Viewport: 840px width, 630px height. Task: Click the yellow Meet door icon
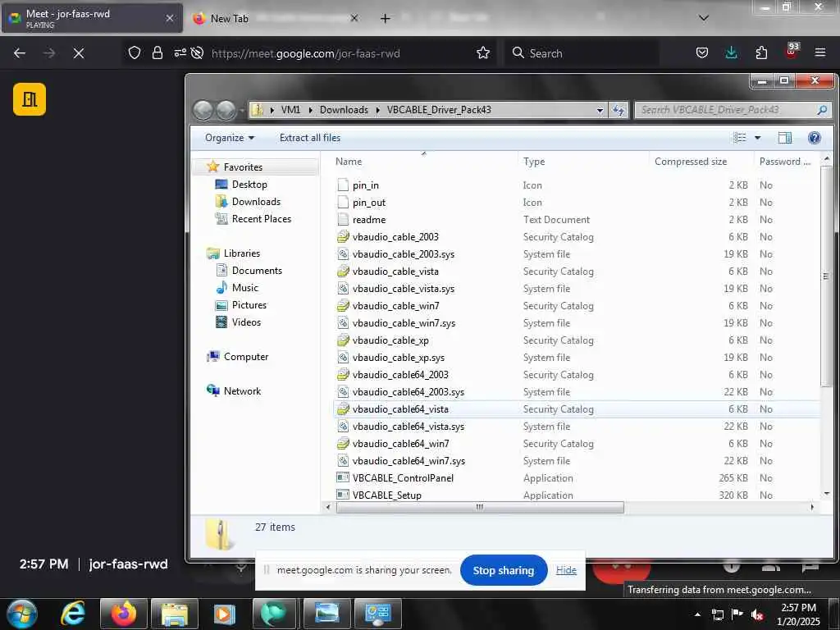(30, 99)
